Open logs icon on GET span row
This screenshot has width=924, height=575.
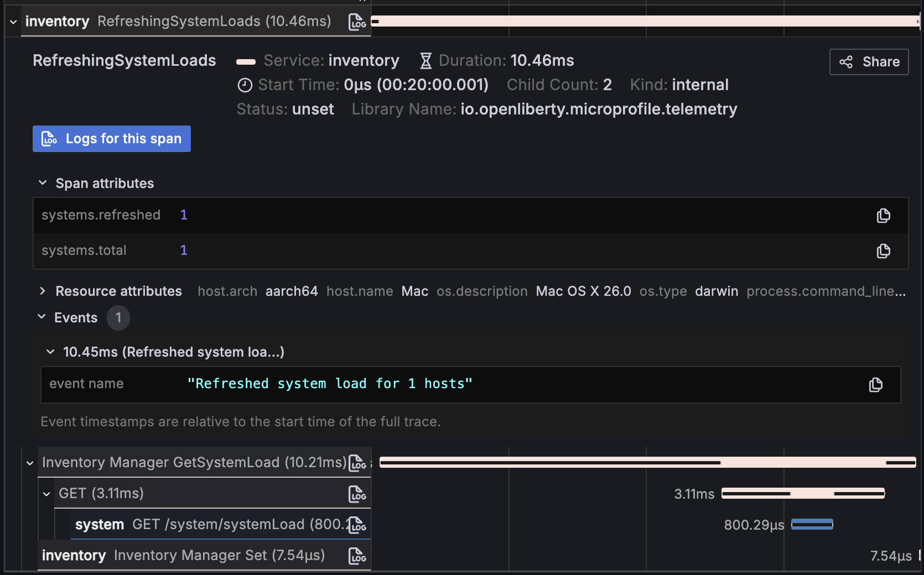point(357,494)
